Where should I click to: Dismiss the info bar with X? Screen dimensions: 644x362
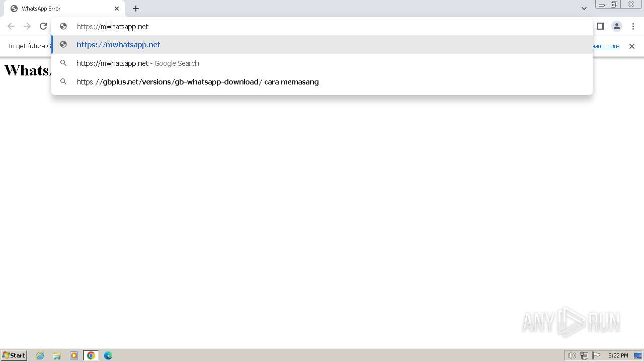[632, 46]
